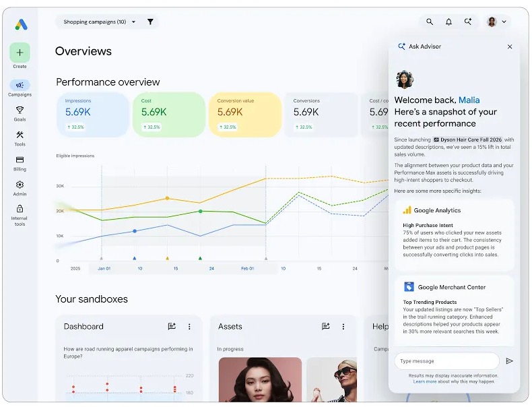Click the green Create plus button
The height and width of the screenshot is (407, 532).
(20, 53)
